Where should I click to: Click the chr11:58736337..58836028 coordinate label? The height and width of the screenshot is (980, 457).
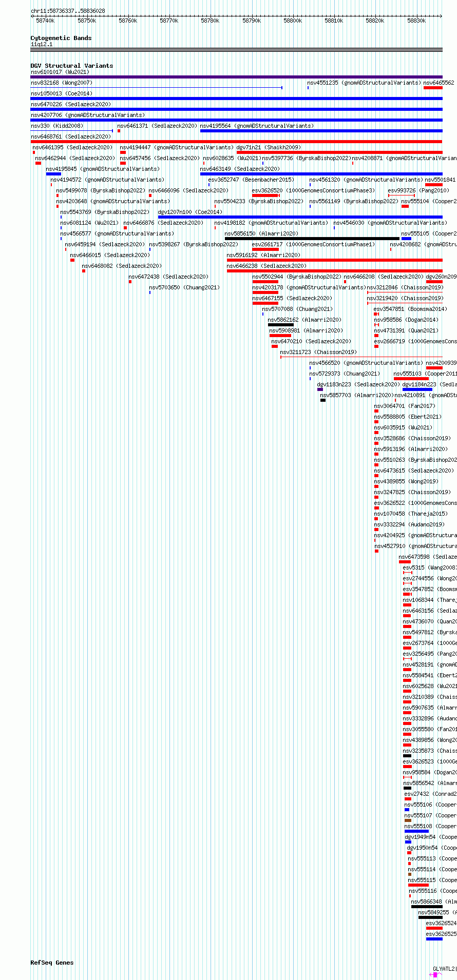(68, 11)
